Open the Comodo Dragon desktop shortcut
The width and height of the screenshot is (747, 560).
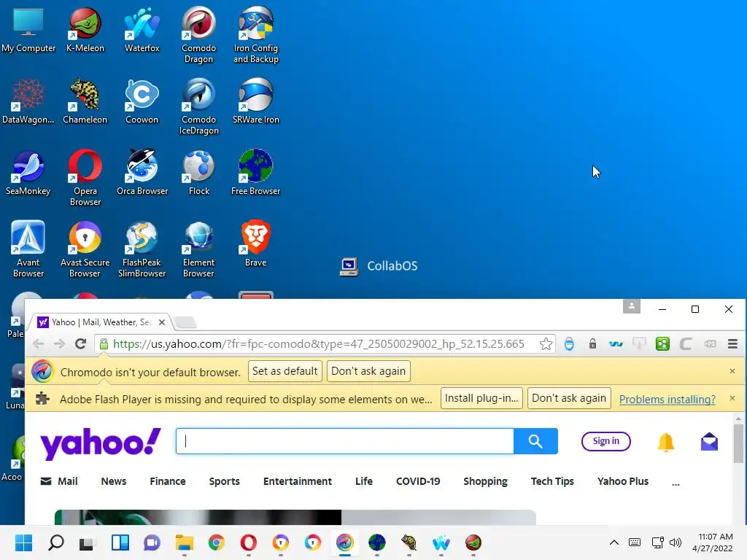(198, 35)
